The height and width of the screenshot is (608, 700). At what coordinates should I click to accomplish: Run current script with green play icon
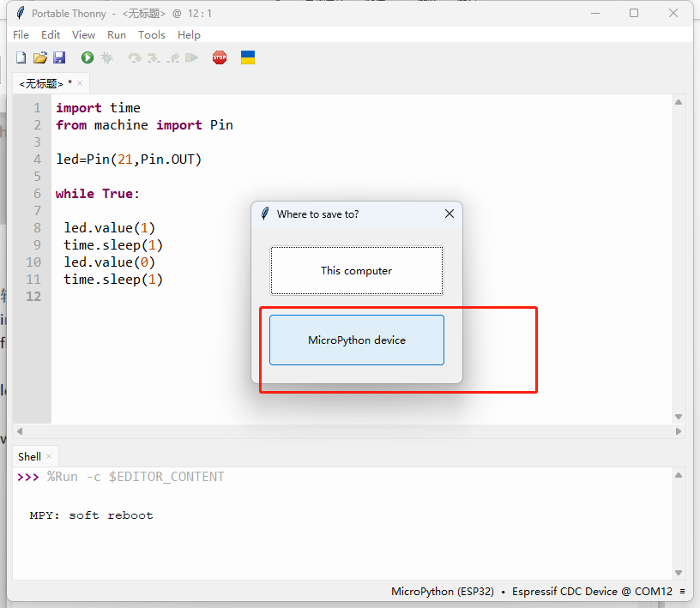pyautogui.click(x=87, y=57)
